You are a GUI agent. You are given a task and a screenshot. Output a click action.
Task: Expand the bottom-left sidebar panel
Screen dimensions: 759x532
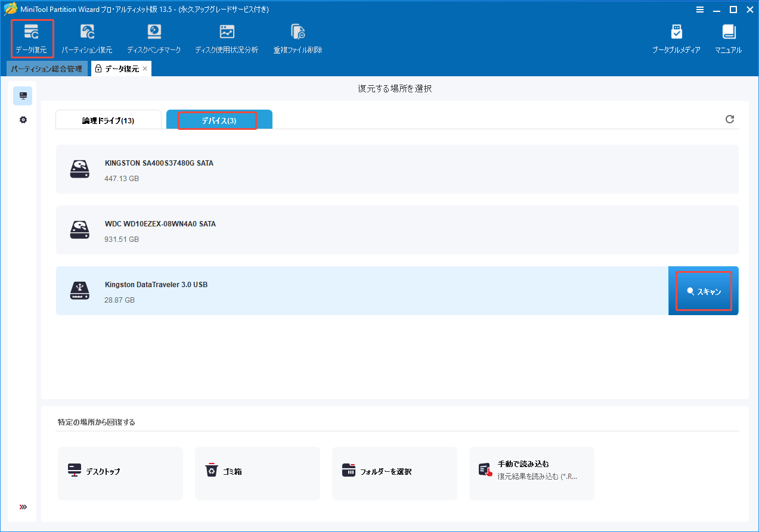coord(22,507)
